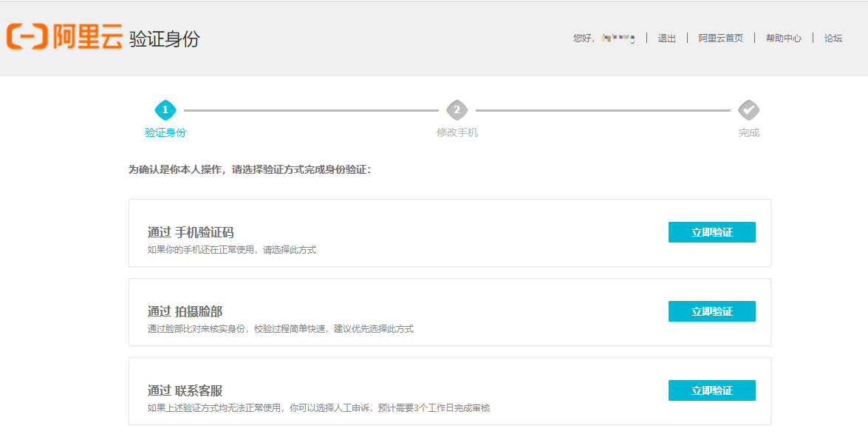
Task: Select the 完成 step label
Action: (748, 132)
